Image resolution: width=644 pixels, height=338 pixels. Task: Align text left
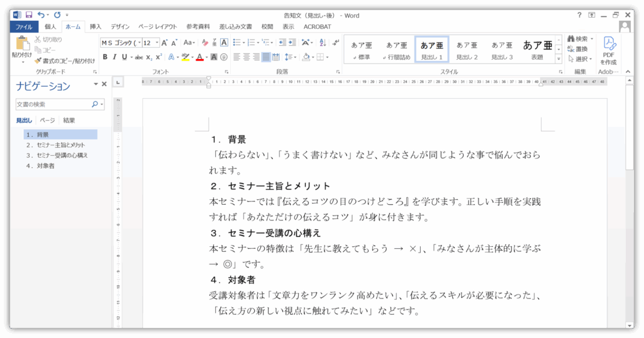[x=236, y=57]
